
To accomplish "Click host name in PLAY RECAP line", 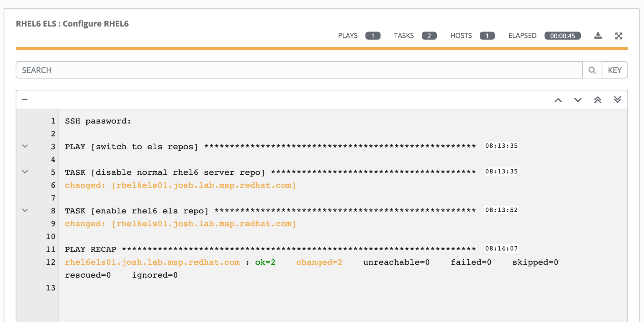I will (x=152, y=262).
